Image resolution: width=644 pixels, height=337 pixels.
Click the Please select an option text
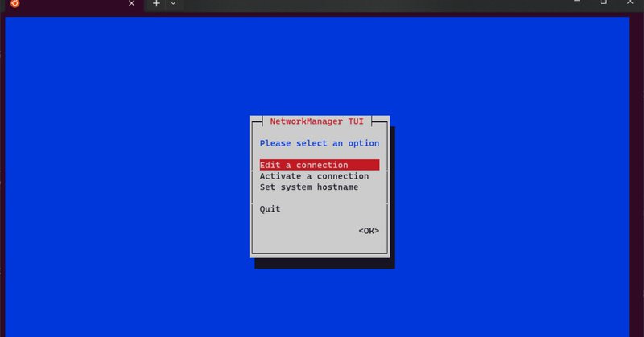pyautogui.click(x=319, y=143)
